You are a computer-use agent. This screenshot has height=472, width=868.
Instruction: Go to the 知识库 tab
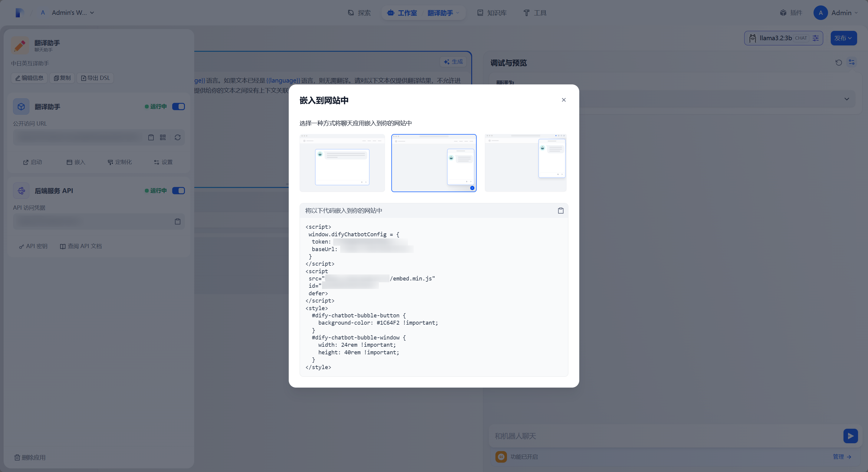tap(492, 13)
